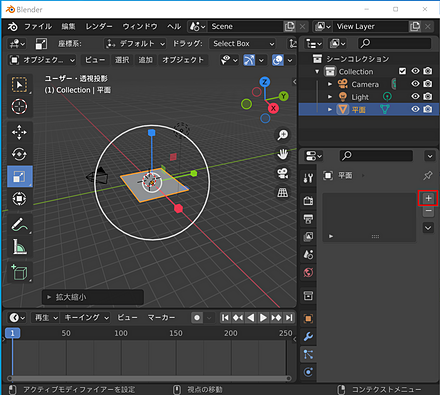Open Physics properties tab icon
Image resolution: width=440 pixels, height=395 pixels.
(308, 372)
